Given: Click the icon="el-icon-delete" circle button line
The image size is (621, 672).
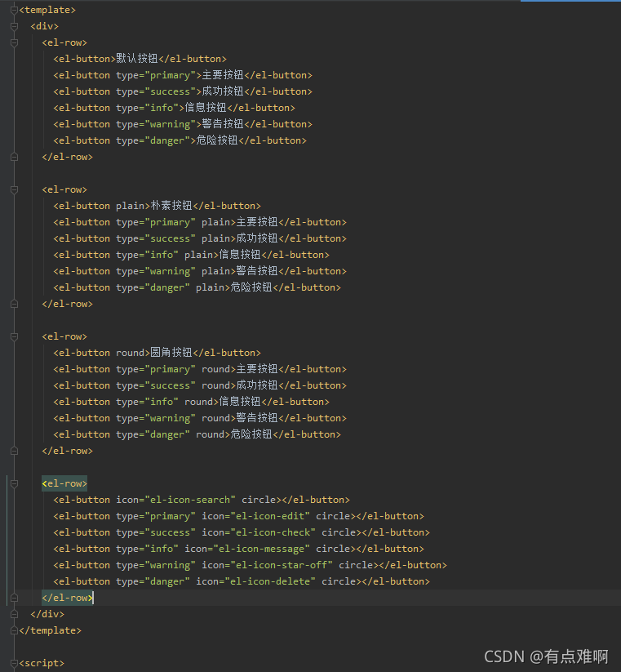Looking at the screenshot, I should coord(242,581).
